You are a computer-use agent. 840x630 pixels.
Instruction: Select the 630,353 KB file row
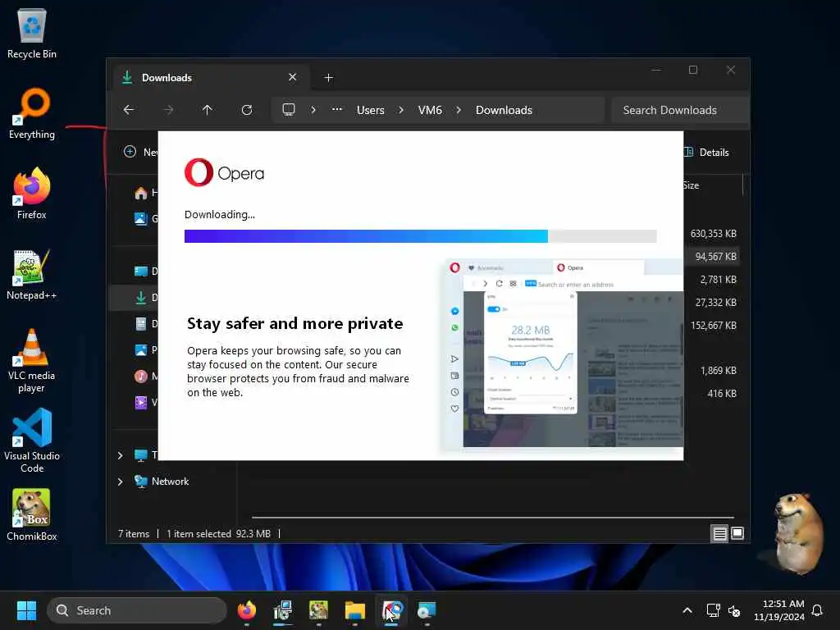click(713, 234)
